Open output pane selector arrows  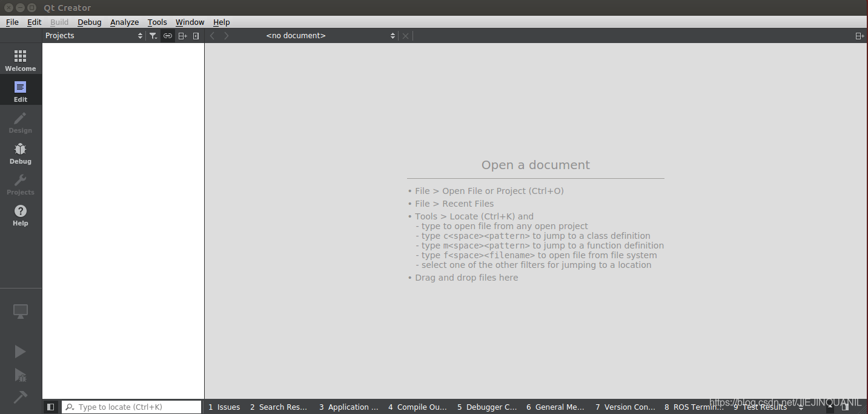pyautogui.click(x=801, y=407)
